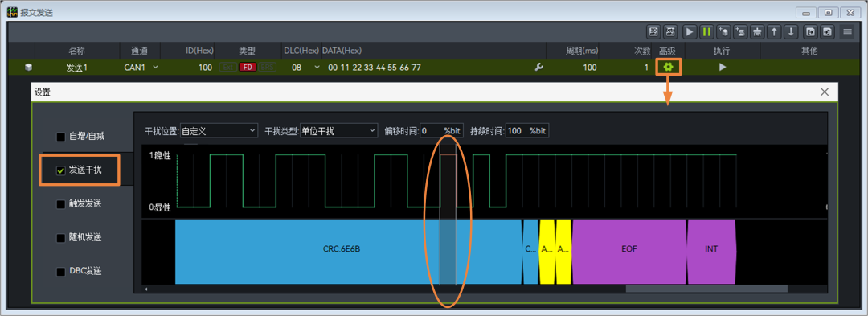The width and height of the screenshot is (868, 316).
Task: Pause sending with the green pause icon
Action: (706, 32)
